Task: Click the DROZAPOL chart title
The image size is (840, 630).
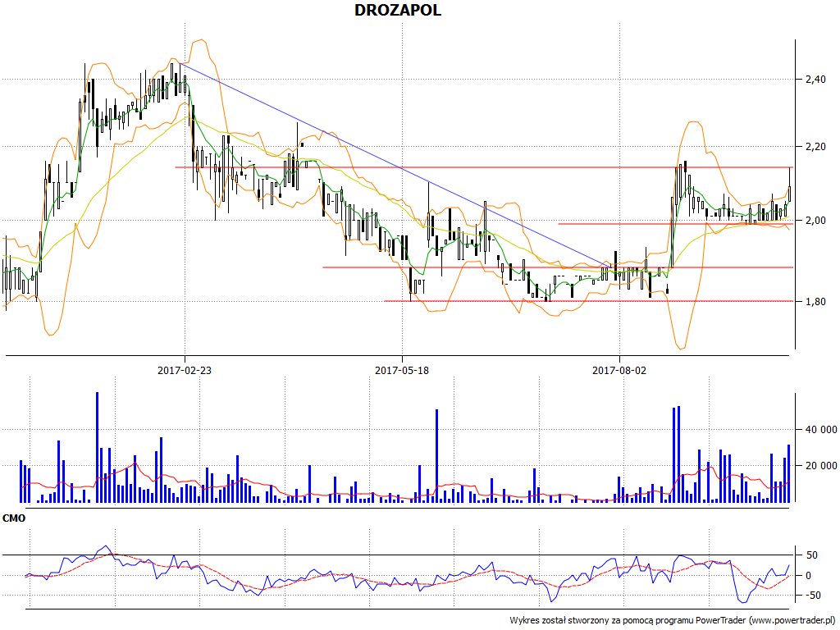Action: point(398,10)
